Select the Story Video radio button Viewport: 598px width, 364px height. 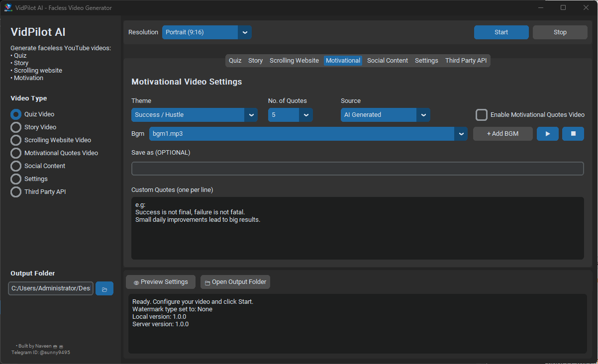(x=15, y=127)
